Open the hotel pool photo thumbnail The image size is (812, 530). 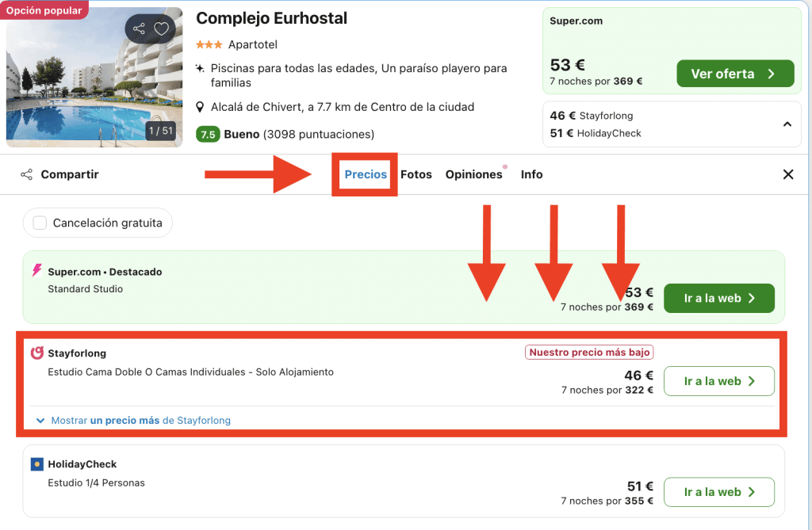click(x=94, y=77)
